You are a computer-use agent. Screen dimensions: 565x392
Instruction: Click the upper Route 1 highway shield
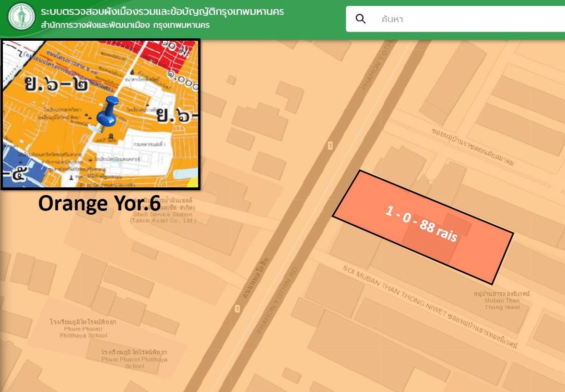(330, 146)
